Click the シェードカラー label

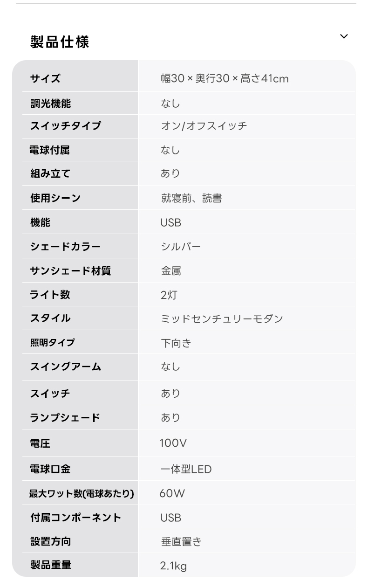(x=65, y=246)
